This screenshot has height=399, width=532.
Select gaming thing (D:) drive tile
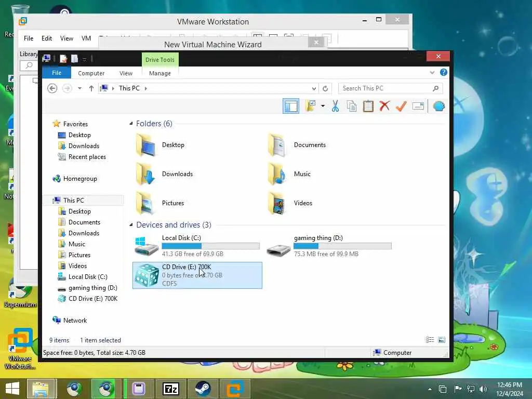(x=329, y=246)
